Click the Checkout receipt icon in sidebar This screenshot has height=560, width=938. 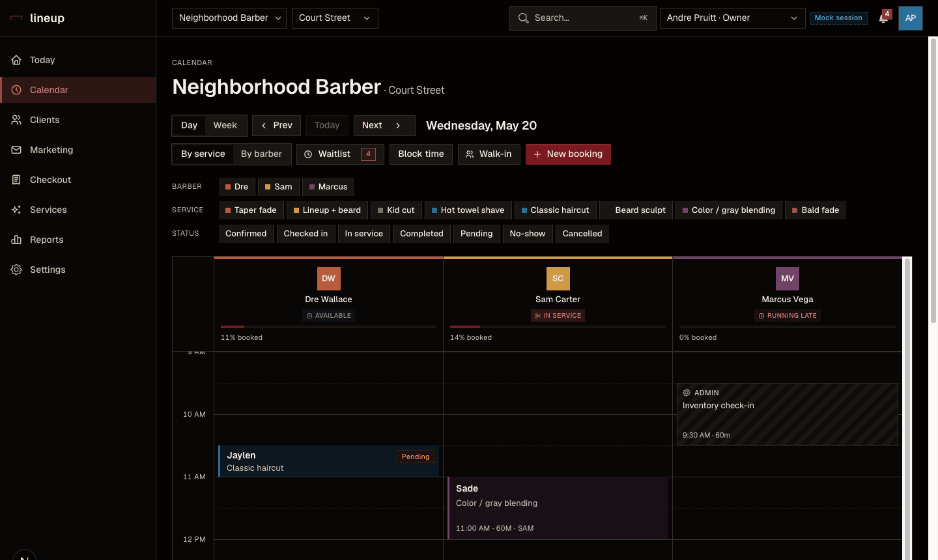tap(16, 180)
